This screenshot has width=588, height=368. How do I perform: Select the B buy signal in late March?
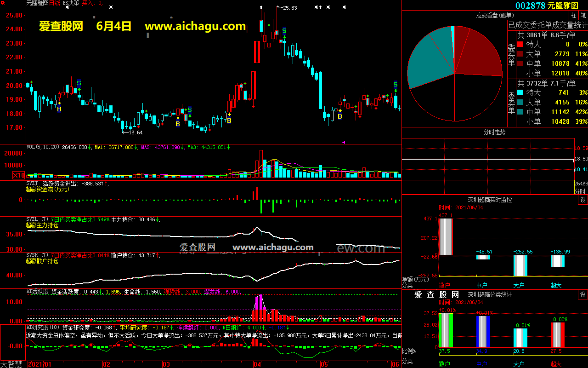pyautogui.click(x=229, y=121)
